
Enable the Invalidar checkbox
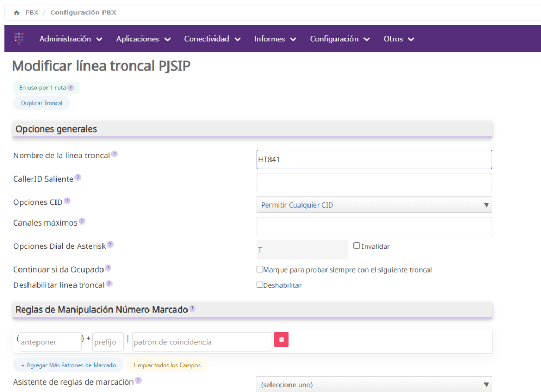[x=357, y=246]
